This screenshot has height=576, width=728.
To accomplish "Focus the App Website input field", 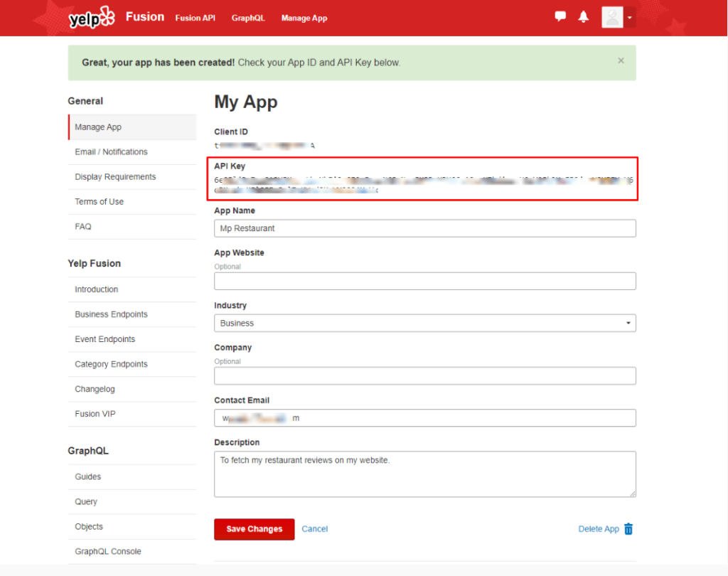I will pos(425,281).
